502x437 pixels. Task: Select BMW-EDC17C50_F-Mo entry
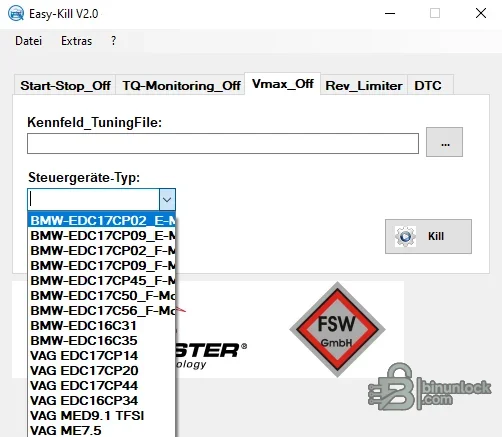(102, 296)
